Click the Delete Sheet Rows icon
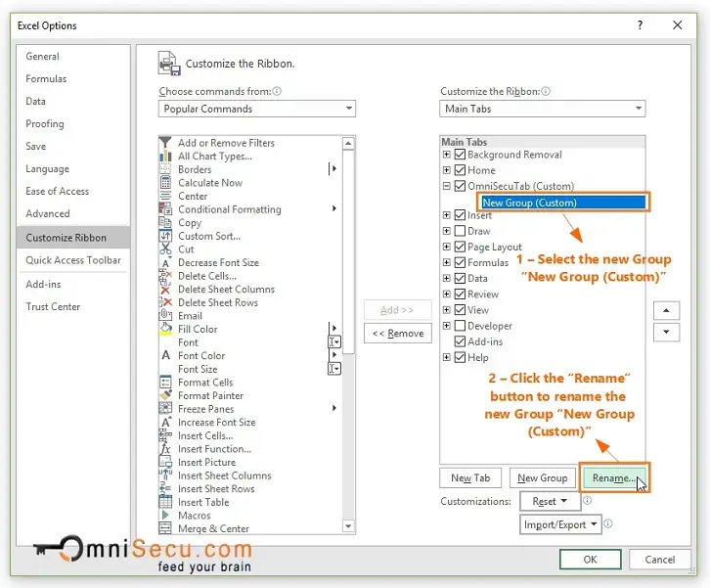This screenshot has width=710, height=588. point(165,302)
